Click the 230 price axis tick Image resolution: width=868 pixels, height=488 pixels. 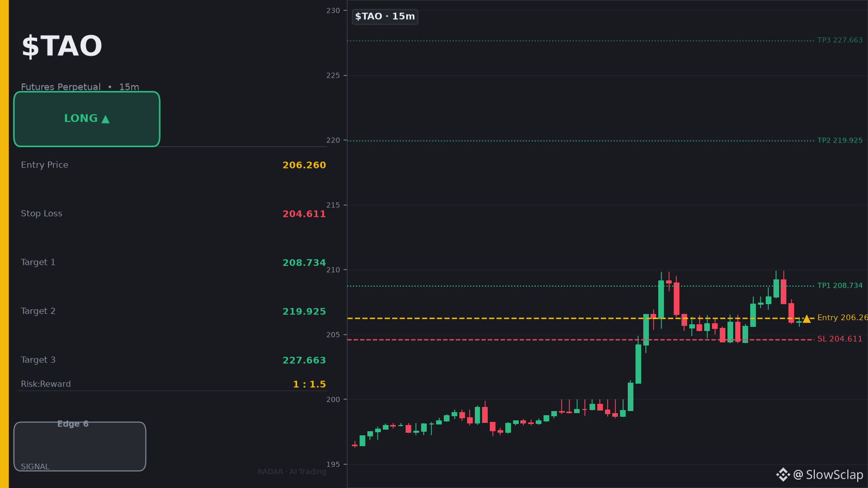333,10
